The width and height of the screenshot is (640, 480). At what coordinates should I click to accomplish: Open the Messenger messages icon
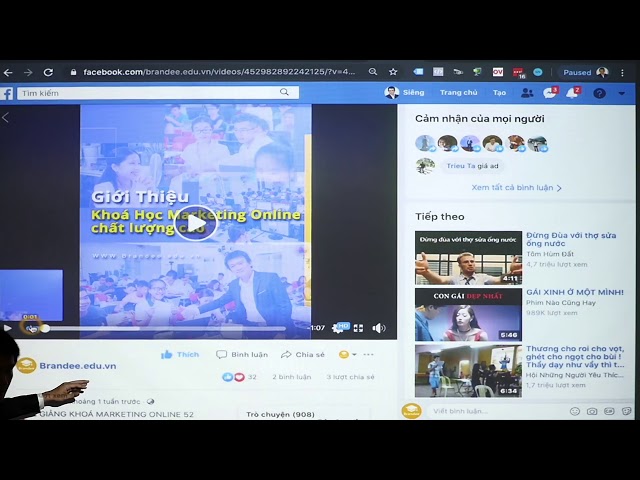(x=550, y=93)
